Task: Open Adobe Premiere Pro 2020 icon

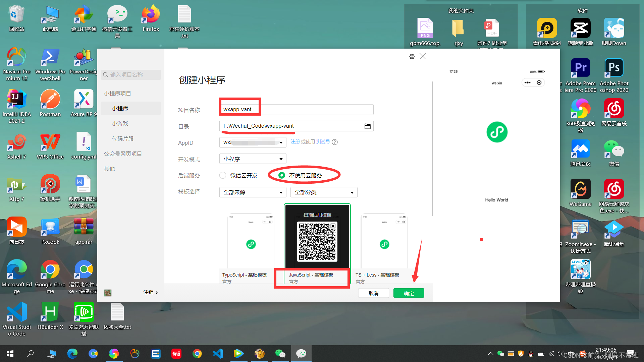Action: pyautogui.click(x=581, y=75)
